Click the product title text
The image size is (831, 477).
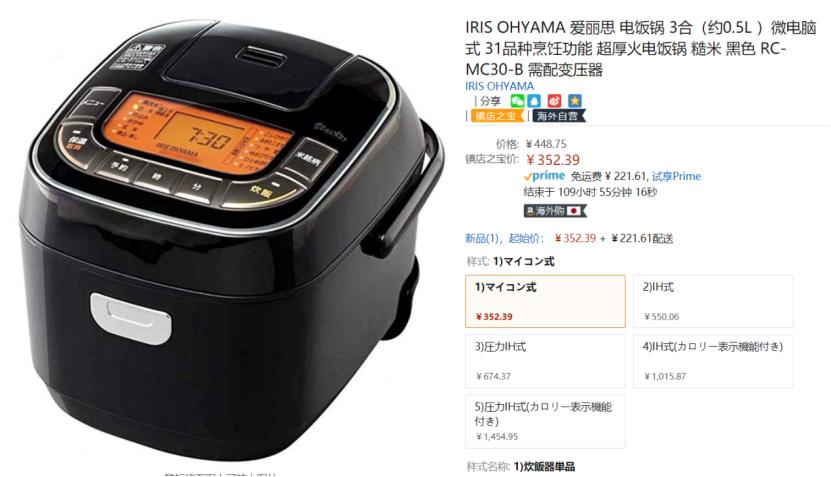pyautogui.click(x=641, y=48)
